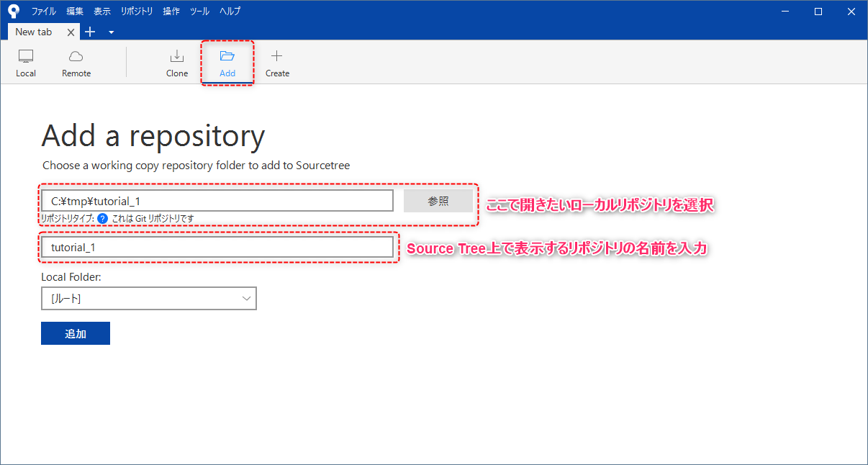Viewport: 868px width, 465px height.
Task: Open a new tab with plus icon
Action: click(x=90, y=32)
